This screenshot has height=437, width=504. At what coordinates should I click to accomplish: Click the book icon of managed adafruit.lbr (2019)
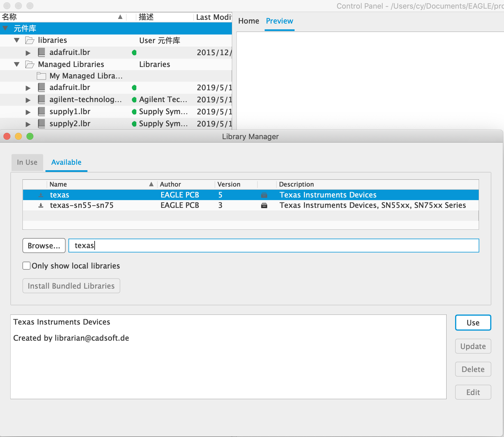41,87
